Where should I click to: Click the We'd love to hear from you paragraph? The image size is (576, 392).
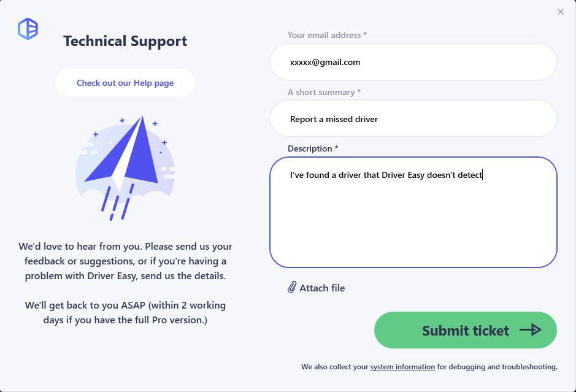(125, 261)
